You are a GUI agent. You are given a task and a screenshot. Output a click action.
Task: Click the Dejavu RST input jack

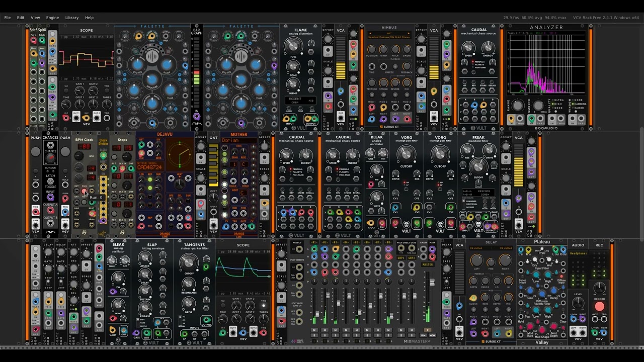141,145
